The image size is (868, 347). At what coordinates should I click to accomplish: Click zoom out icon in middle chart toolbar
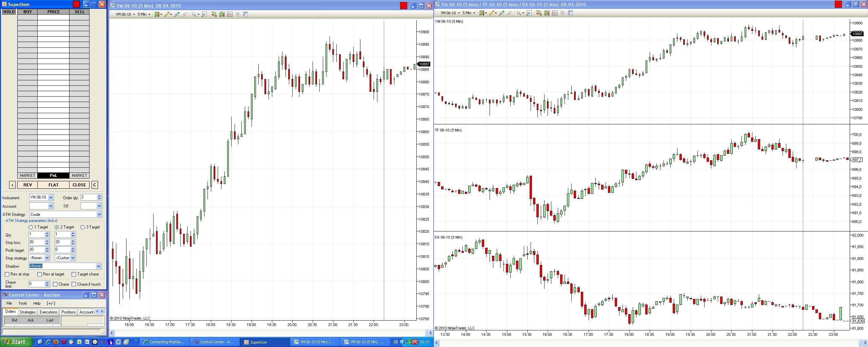(185, 14)
